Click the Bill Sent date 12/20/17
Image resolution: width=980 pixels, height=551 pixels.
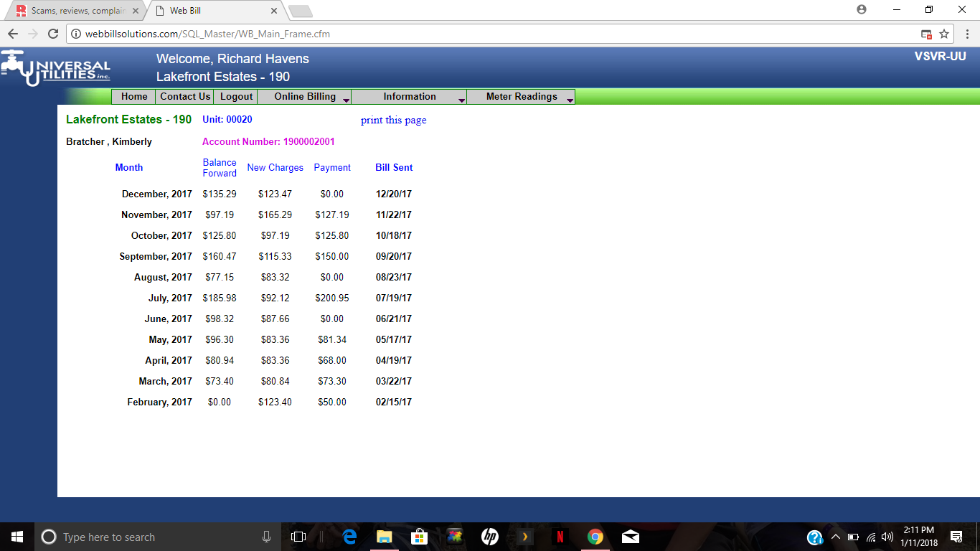(x=394, y=194)
